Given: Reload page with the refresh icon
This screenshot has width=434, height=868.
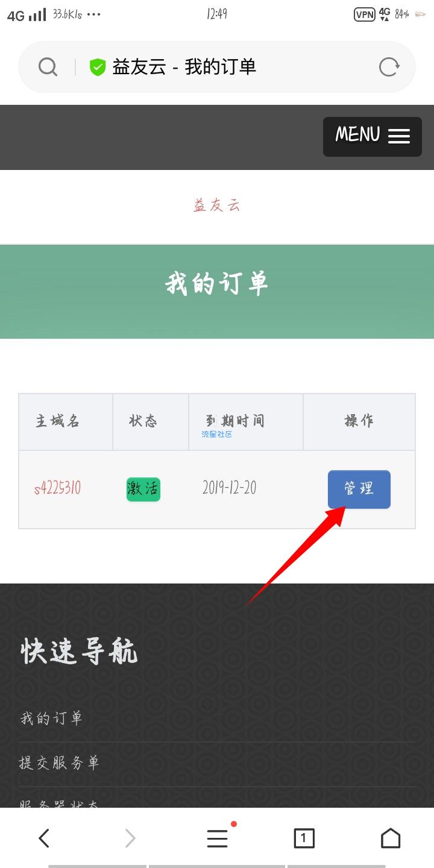Looking at the screenshot, I should [389, 67].
